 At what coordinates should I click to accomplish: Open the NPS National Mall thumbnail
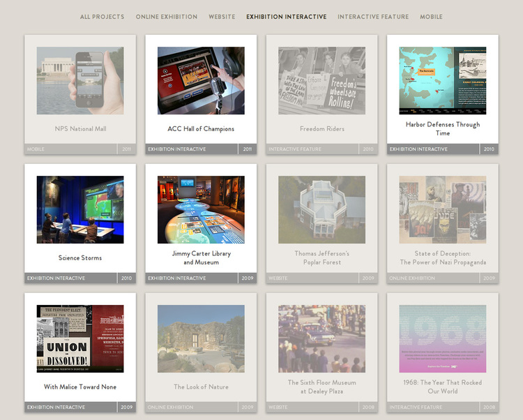(80, 81)
